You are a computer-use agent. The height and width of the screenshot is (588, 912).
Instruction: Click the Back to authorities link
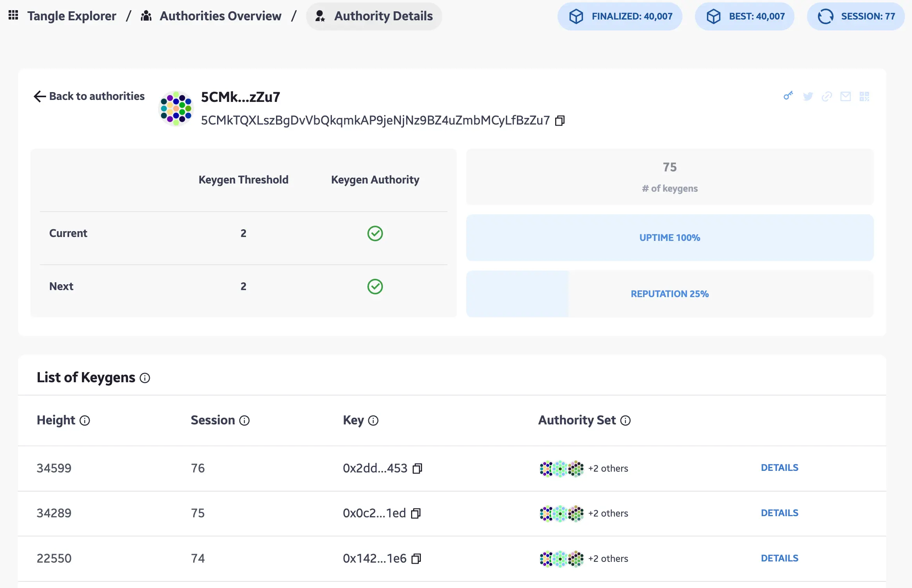(x=89, y=96)
